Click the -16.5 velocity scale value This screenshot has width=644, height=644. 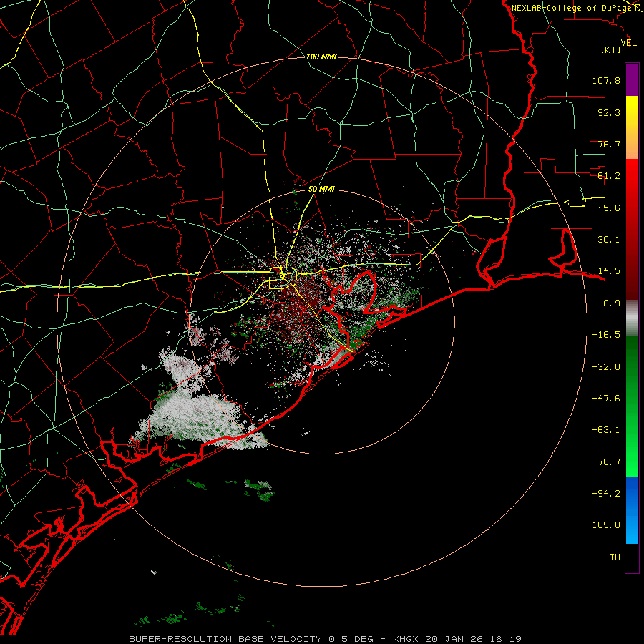[x=606, y=335]
